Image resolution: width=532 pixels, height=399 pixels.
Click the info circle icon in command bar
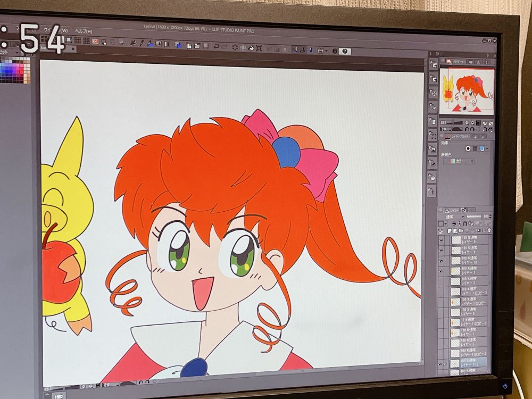(335, 51)
